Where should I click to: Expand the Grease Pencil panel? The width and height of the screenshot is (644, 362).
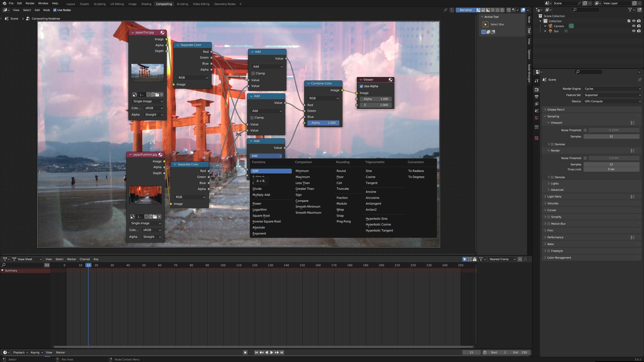coord(591,110)
